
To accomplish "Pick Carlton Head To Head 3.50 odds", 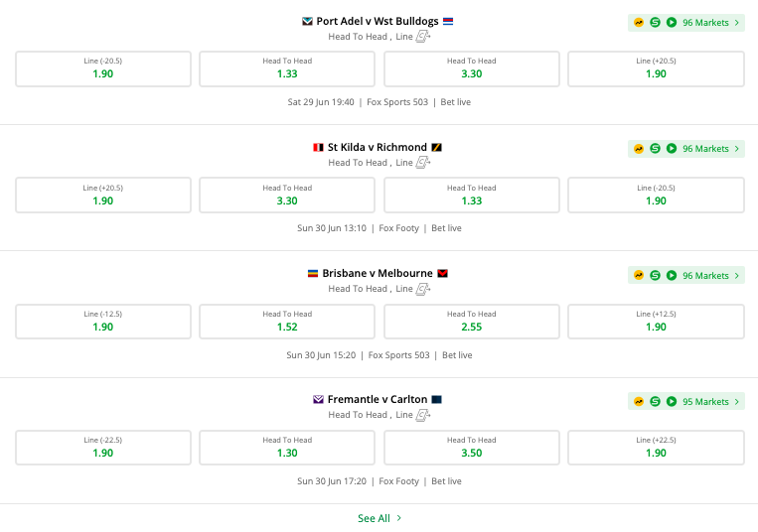I will click(x=472, y=448).
